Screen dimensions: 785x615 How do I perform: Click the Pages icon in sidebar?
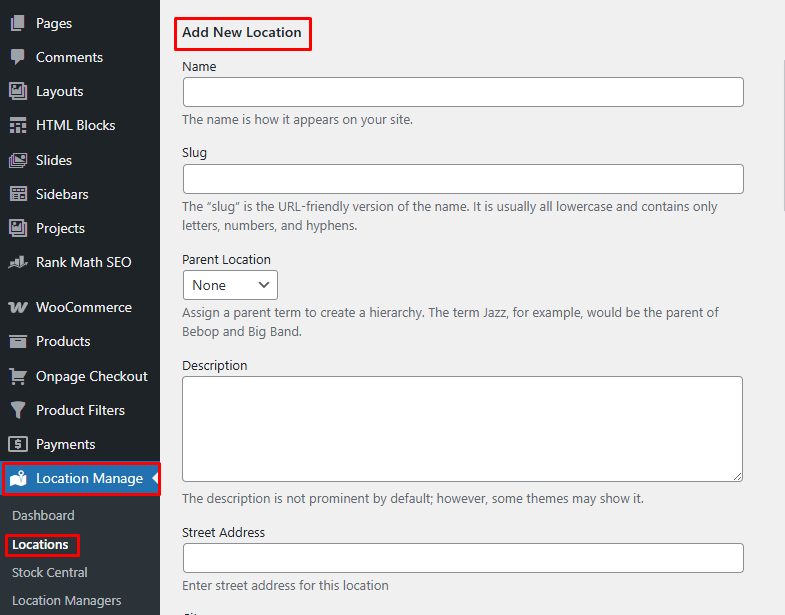(x=18, y=23)
